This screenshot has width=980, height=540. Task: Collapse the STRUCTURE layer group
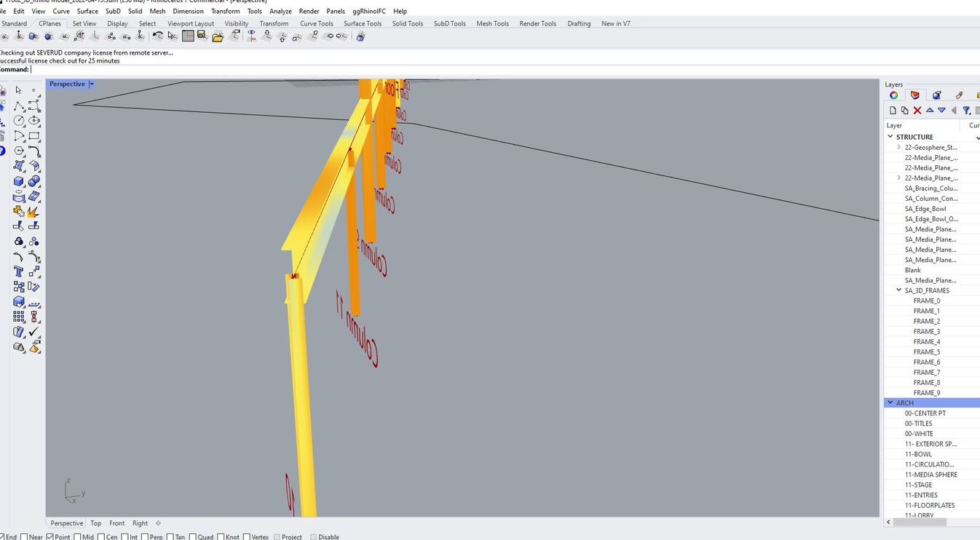(890, 136)
